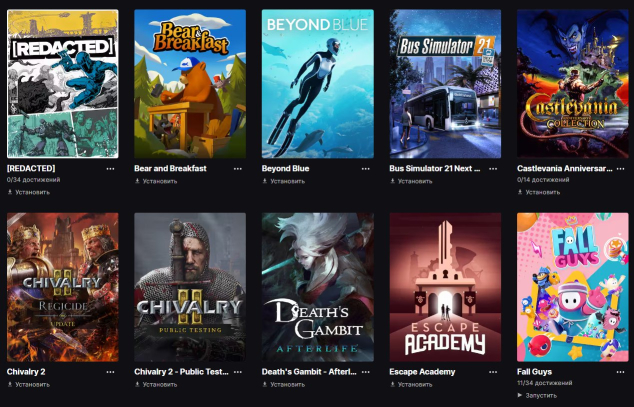Open options menu for Chivalry 2 Public Testing
634x407 pixels.
[x=238, y=372]
